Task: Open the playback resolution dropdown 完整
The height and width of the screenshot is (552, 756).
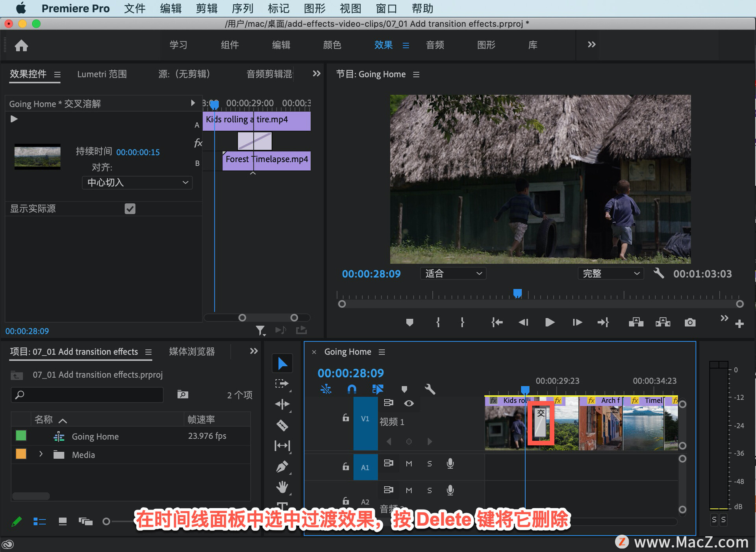Action: tap(611, 273)
